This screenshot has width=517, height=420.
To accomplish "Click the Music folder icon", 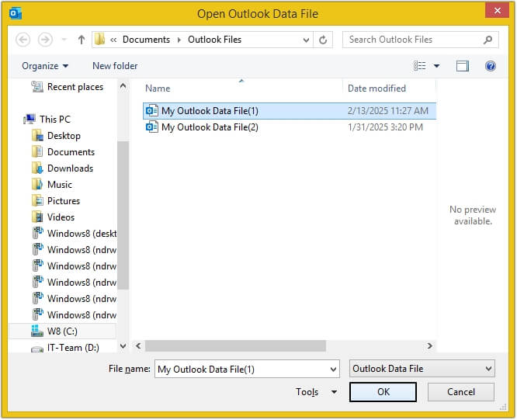I will pyautogui.click(x=37, y=184).
